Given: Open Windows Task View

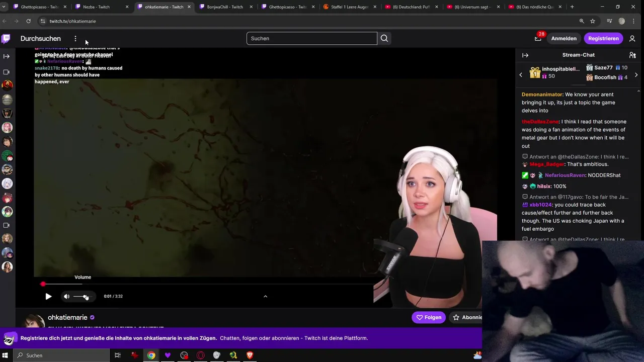Looking at the screenshot, I should (118, 355).
